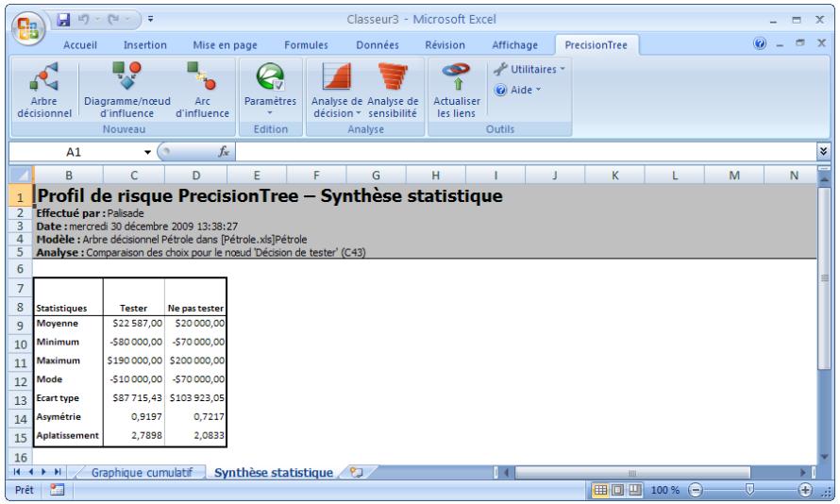This screenshot has width=840, height=504.
Task: Select column H header
Action: coord(435,176)
